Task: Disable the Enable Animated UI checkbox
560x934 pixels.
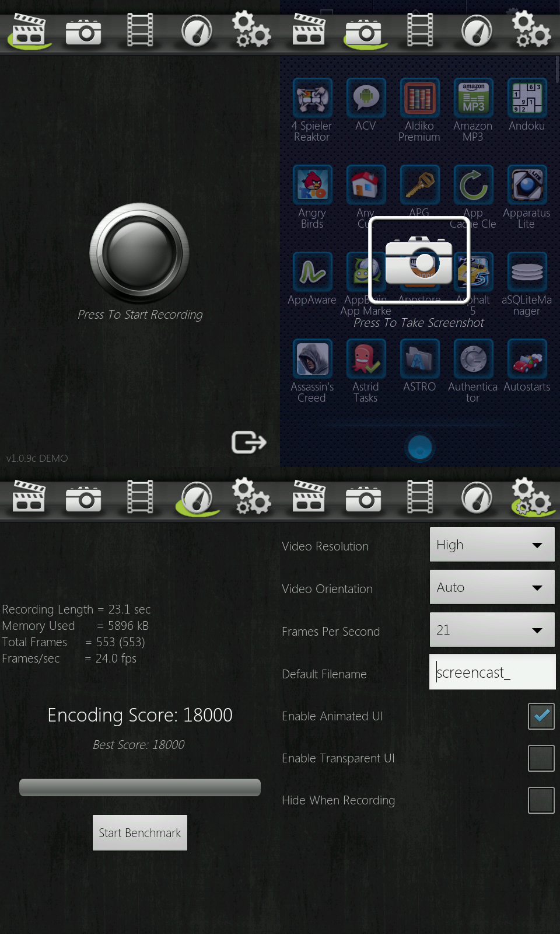Action: click(x=541, y=716)
